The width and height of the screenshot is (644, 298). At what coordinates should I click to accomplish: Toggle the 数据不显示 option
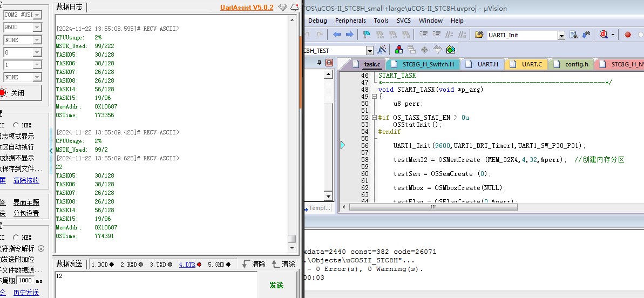[x=17, y=158]
